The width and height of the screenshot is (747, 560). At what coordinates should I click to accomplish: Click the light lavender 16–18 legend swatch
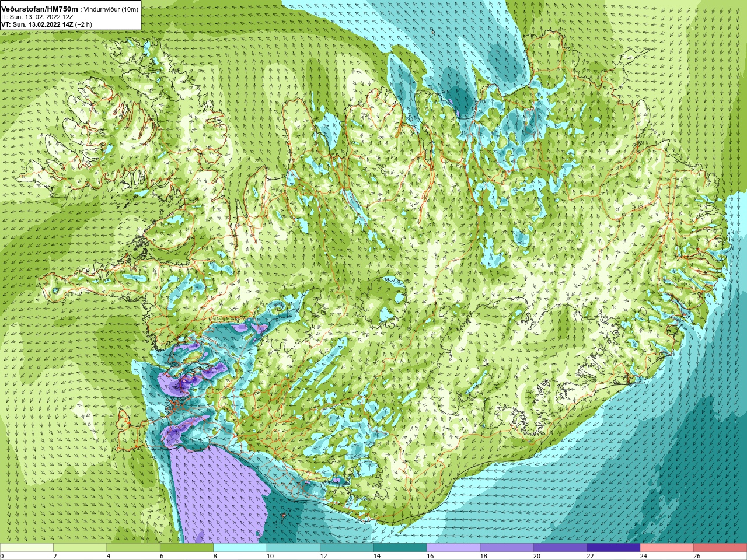tap(453, 548)
